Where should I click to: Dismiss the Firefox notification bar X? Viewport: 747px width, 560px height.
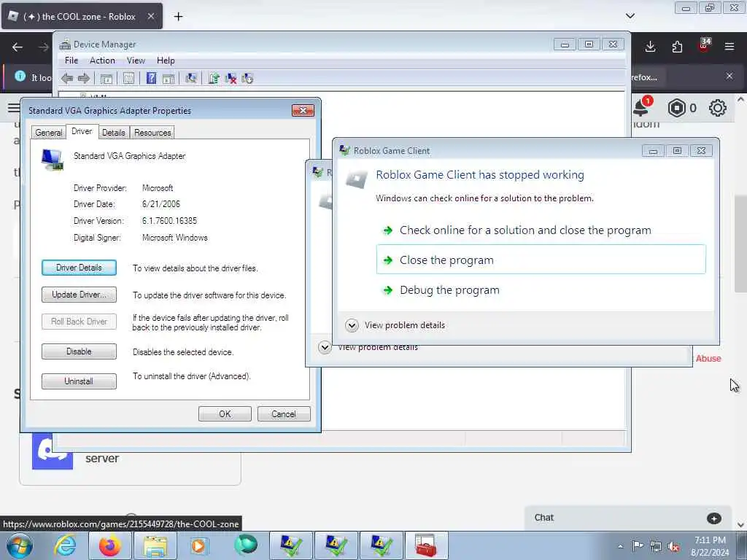coord(729,76)
